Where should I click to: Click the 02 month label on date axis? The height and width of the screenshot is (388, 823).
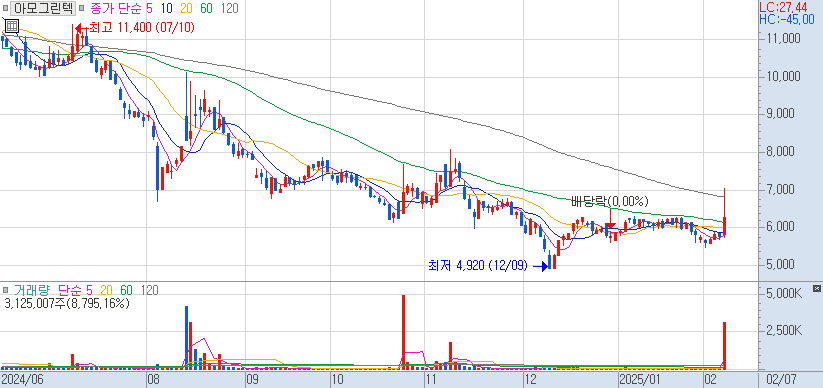tap(710, 379)
